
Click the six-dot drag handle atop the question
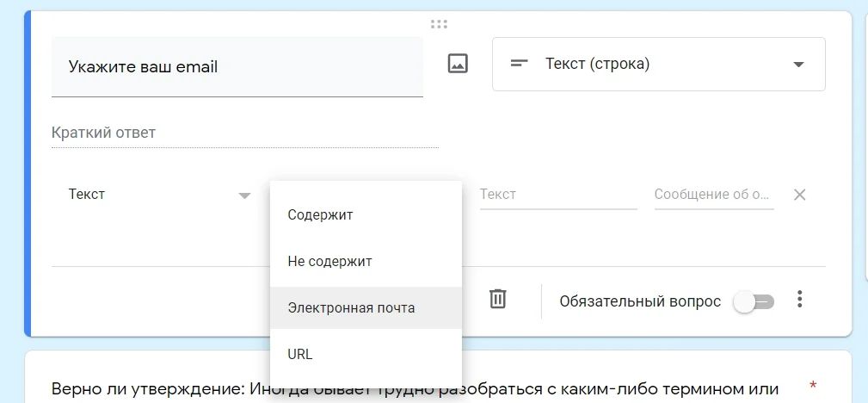(x=439, y=24)
